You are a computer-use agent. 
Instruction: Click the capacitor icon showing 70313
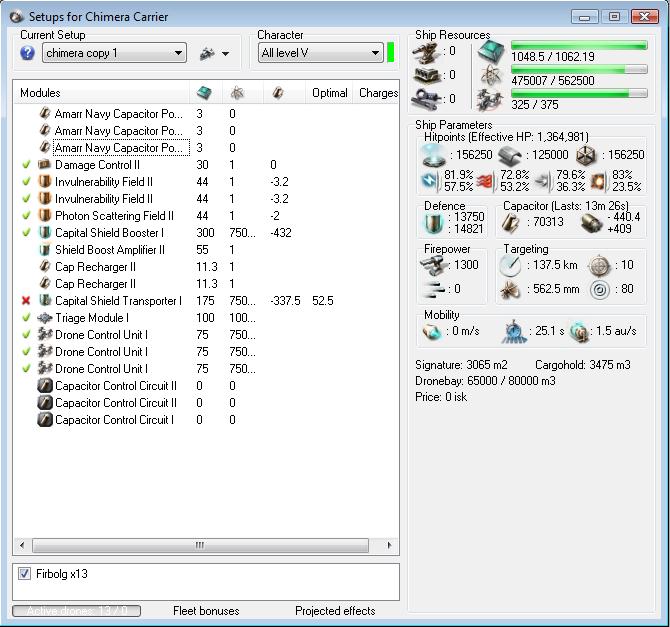[x=510, y=222]
